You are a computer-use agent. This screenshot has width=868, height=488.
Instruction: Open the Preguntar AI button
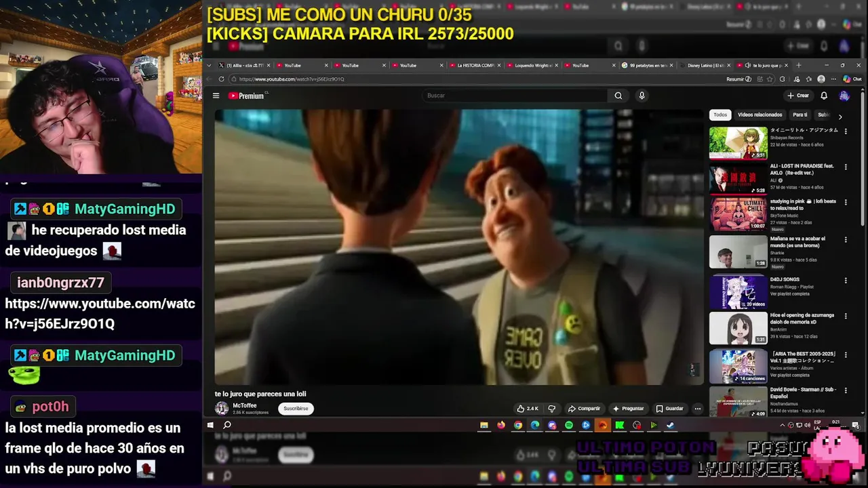click(x=628, y=409)
